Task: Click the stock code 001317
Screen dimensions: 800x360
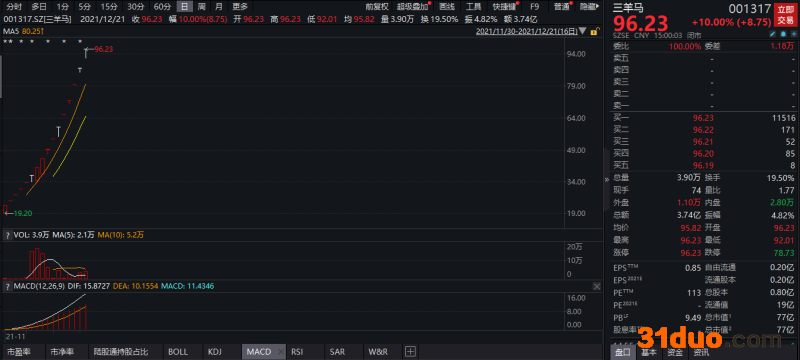Action: [x=750, y=9]
